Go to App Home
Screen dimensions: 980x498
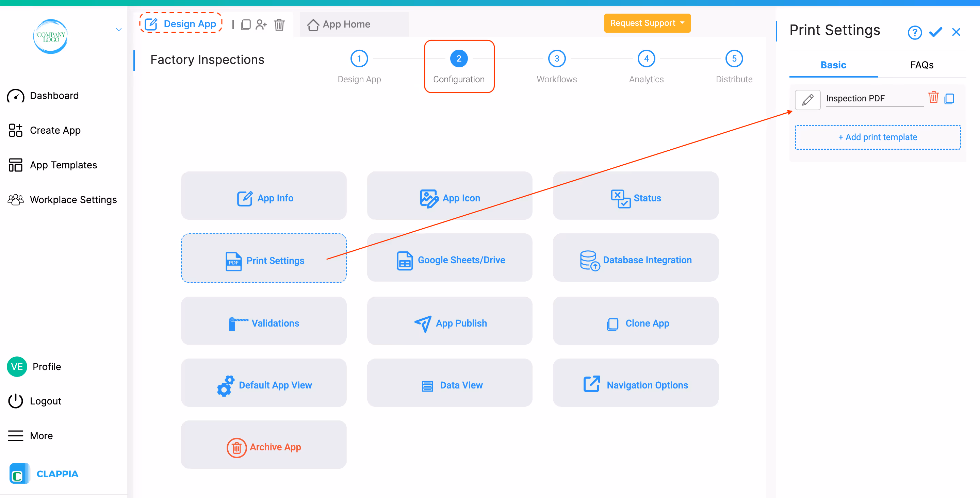tap(346, 24)
